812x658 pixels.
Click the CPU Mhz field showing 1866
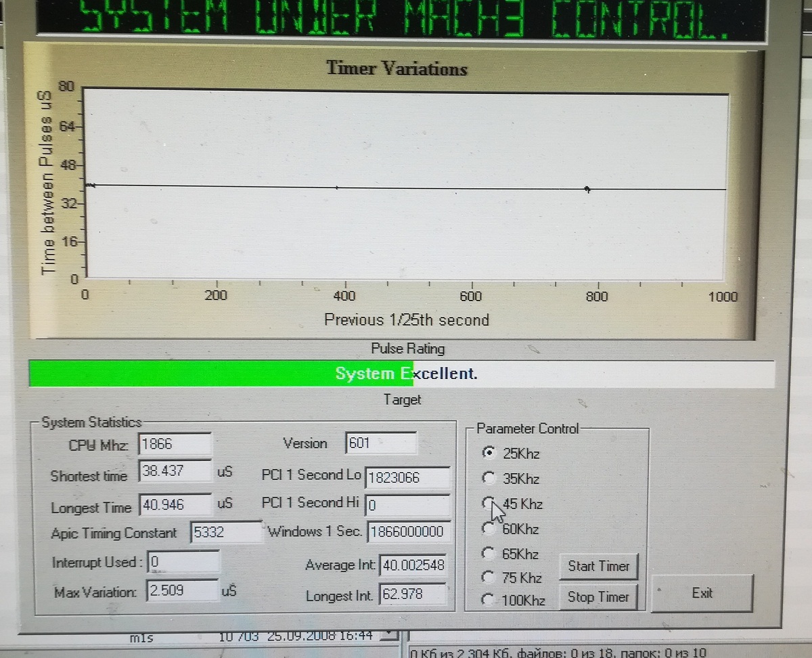175,444
